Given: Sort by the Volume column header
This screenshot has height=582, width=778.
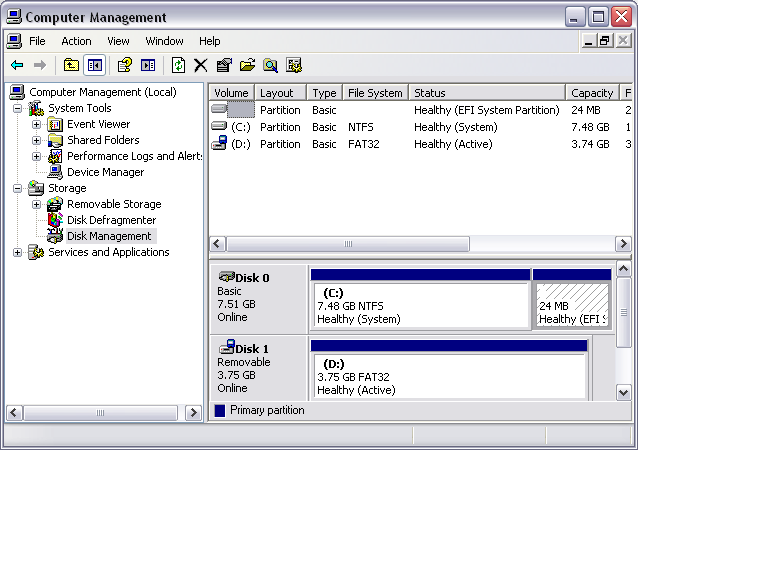Looking at the screenshot, I should [x=232, y=93].
